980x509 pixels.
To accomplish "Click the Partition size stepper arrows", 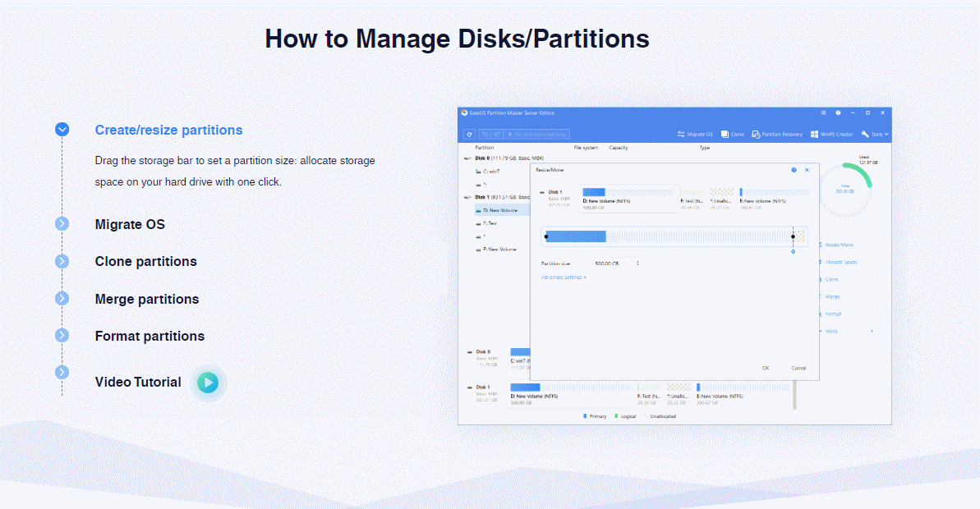I will [x=637, y=264].
